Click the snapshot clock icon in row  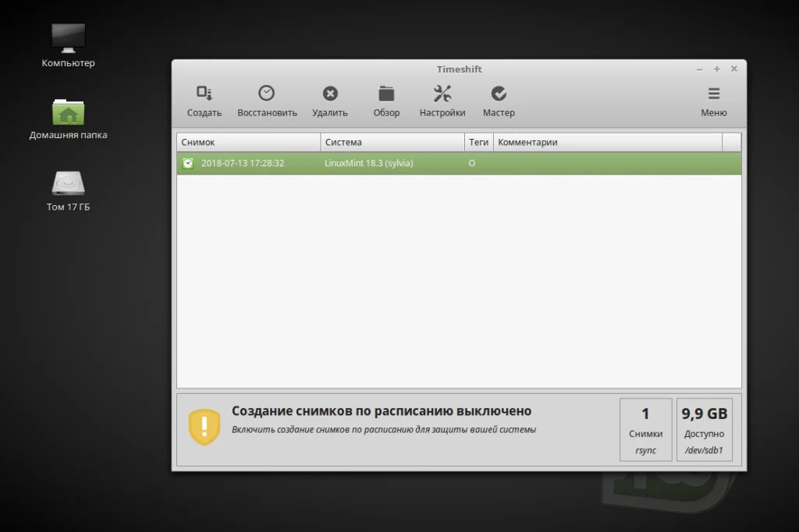(x=188, y=163)
